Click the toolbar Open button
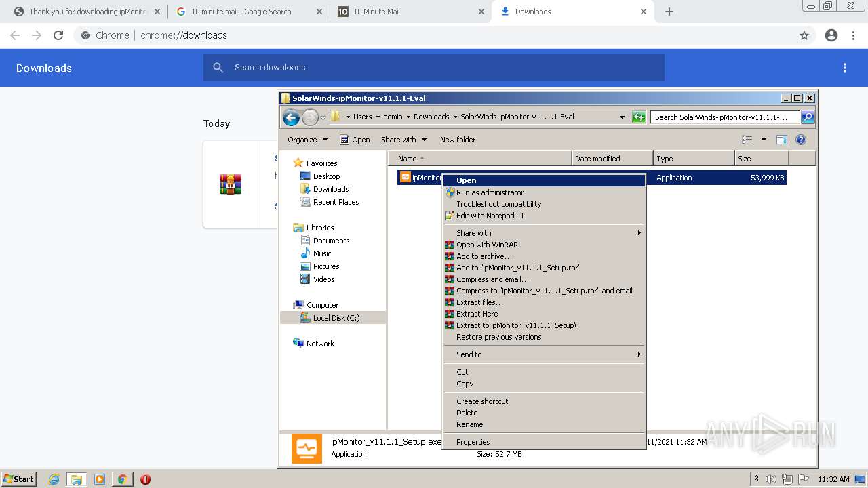 coord(355,140)
